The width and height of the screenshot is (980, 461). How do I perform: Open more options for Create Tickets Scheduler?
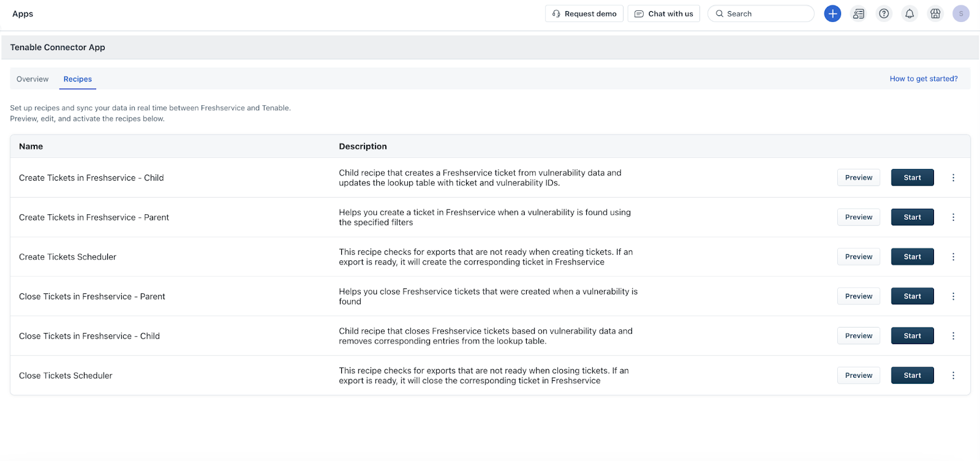pyautogui.click(x=953, y=257)
